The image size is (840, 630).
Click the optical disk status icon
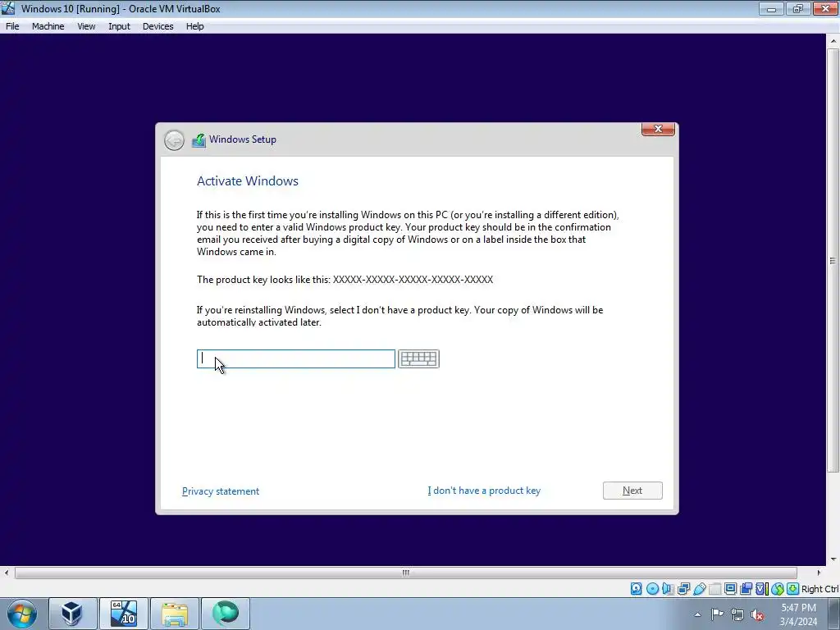(652, 589)
